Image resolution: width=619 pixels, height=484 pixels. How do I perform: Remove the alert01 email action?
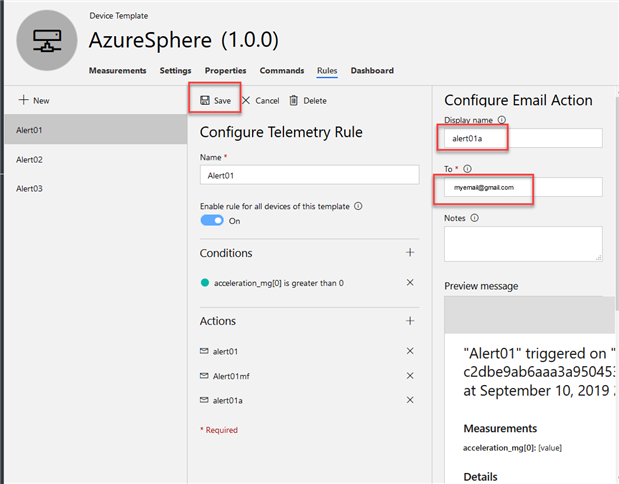pos(410,351)
